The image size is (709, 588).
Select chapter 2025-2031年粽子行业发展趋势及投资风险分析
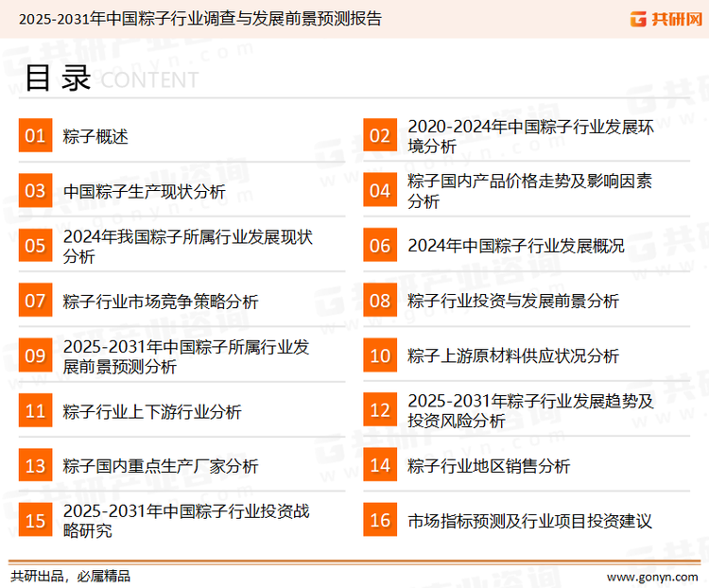click(530, 410)
